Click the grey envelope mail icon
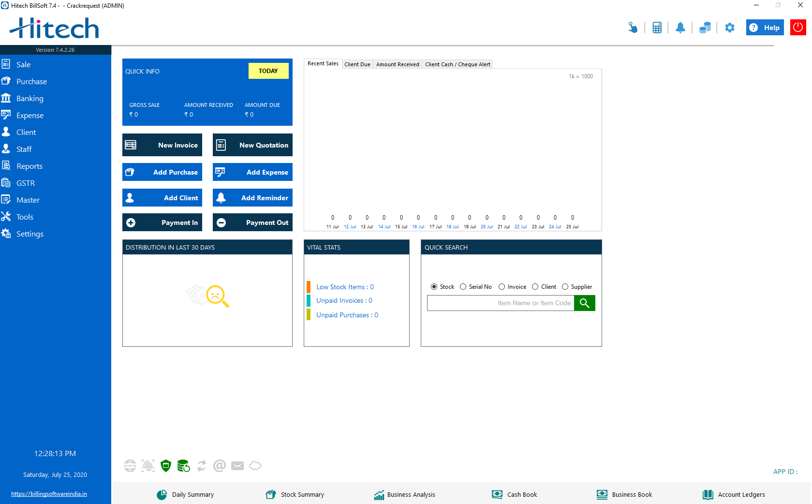The height and width of the screenshot is (504, 812). click(237, 466)
